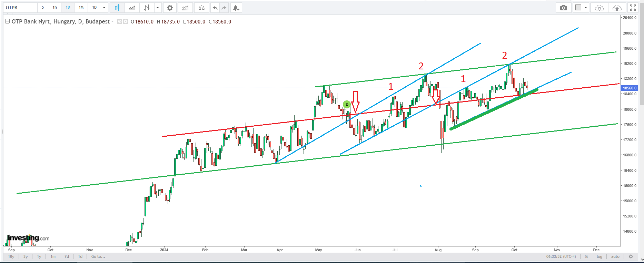This screenshot has height=263, width=644.
Task: Collapse the OTP Bank series legend
Action: coord(7,21)
